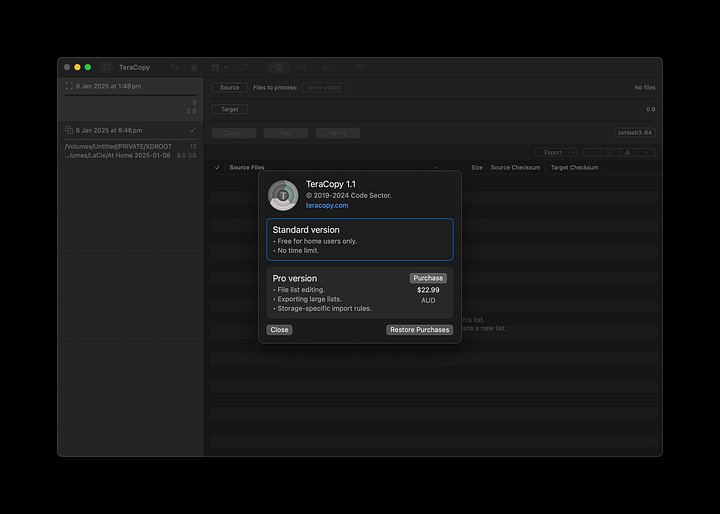
Task: Click the clipboard paste icon in toolbar
Action: tap(215, 67)
